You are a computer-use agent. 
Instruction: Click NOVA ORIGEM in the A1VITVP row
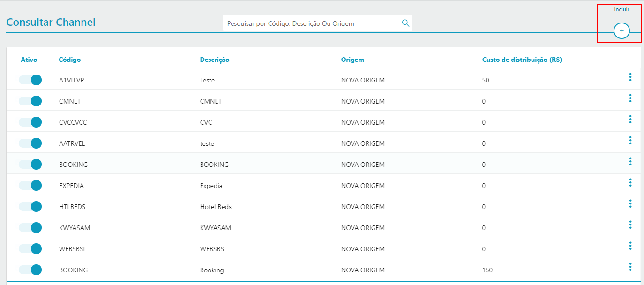tap(363, 80)
